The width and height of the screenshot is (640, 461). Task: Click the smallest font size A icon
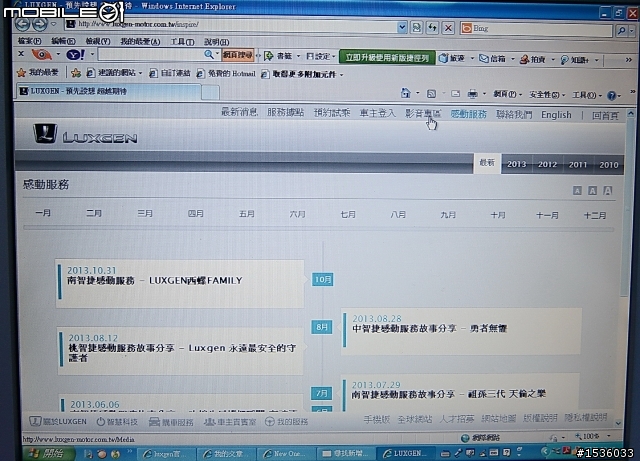pos(577,191)
